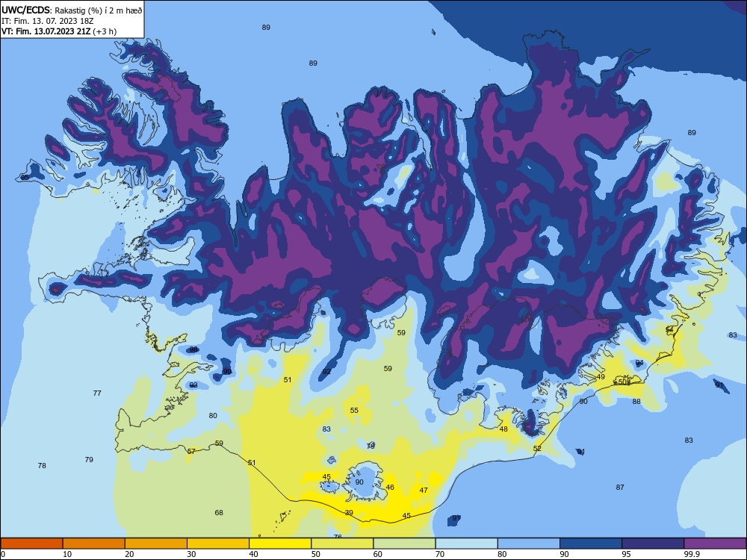Click the humidity value '99' on the map
Screen dimensions: 747x560
pyautogui.click(x=227, y=371)
